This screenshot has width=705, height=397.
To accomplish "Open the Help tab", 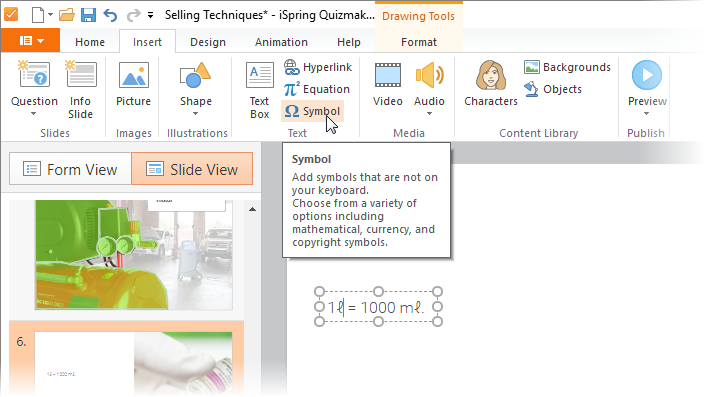I will 348,42.
